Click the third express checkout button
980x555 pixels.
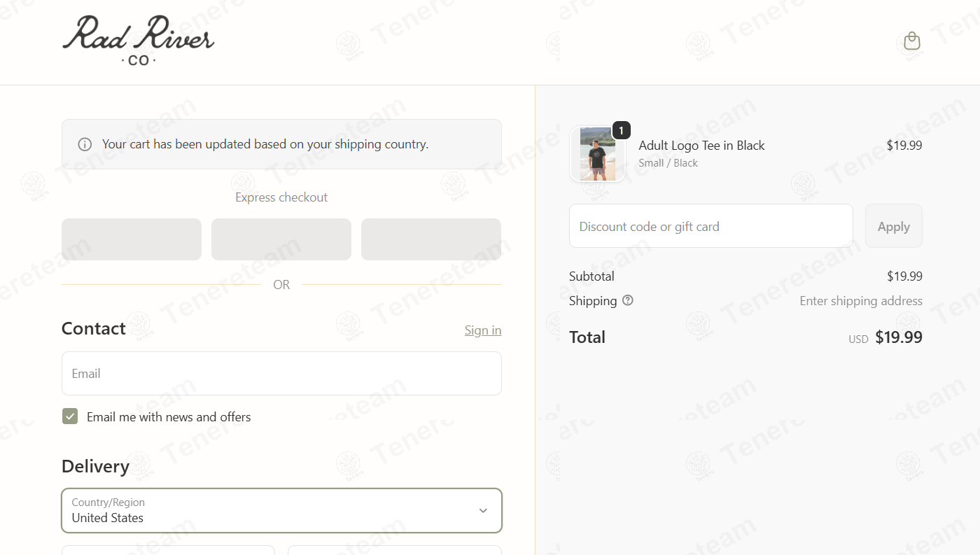[431, 239]
